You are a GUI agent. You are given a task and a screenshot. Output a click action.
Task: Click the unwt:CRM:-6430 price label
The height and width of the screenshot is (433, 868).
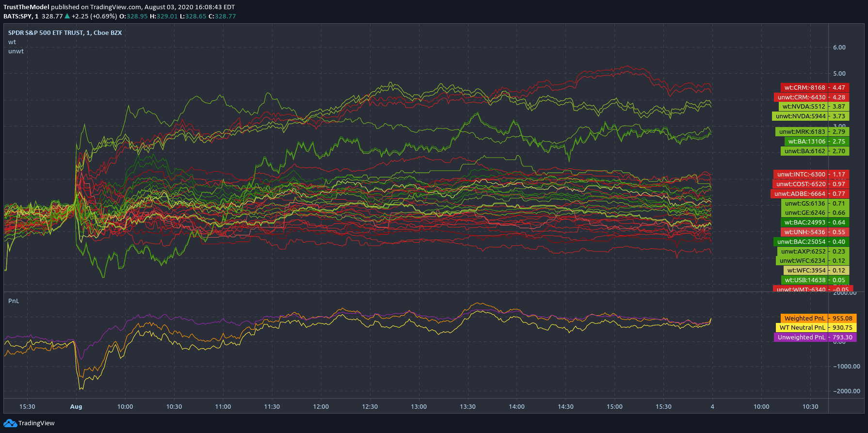(x=811, y=97)
